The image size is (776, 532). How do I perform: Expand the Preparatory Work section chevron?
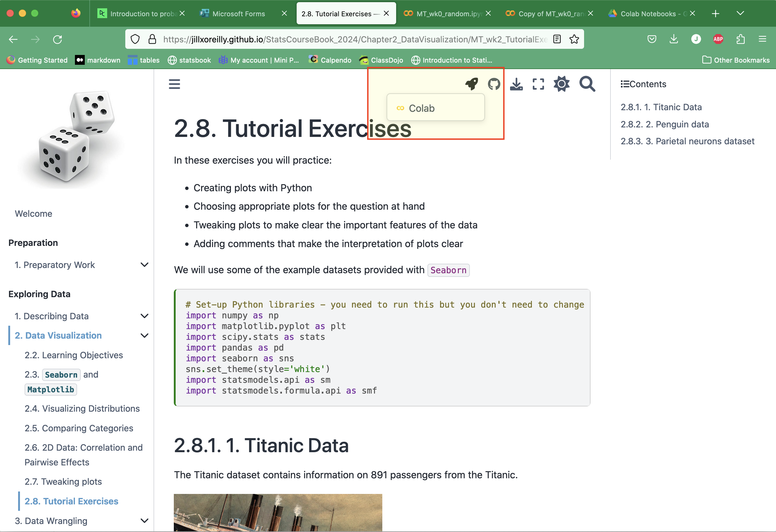click(144, 265)
